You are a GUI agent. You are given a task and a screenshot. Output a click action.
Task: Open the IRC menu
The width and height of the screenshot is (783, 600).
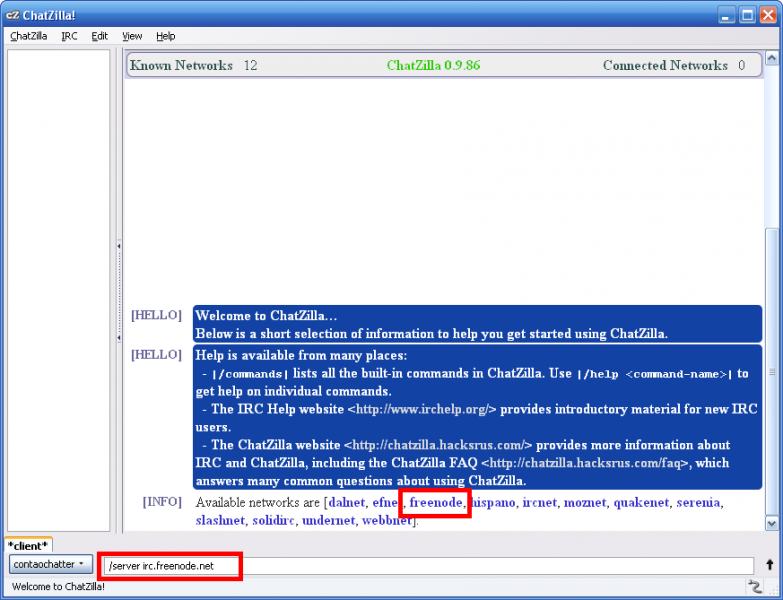click(x=69, y=36)
